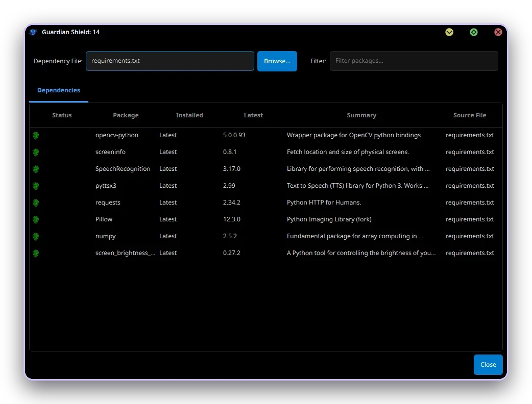The width and height of the screenshot is (532, 404).
Task: Click latest version 0.8.1
Action: point(230,152)
